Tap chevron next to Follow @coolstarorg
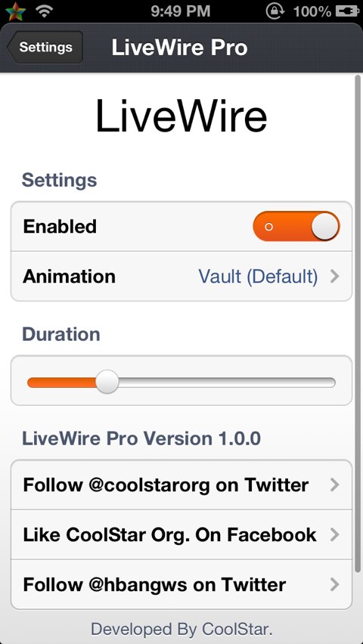The width and height of the screenshot is (363, 644). (334, 485)
